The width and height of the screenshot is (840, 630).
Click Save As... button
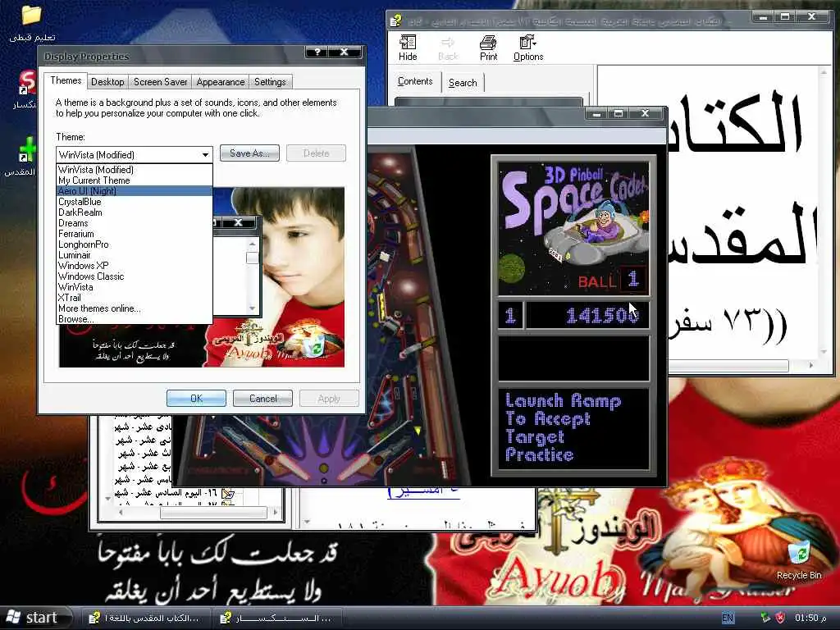pos(249,153)
